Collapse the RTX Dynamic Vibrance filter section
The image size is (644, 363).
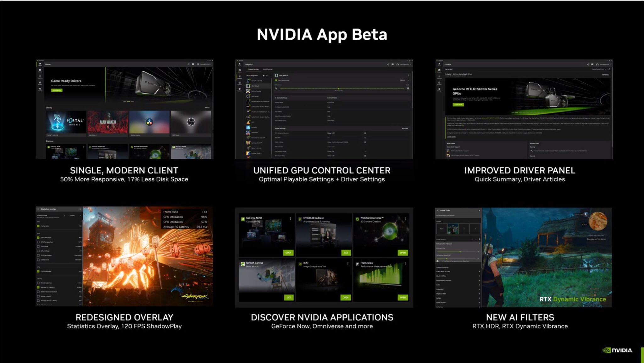[x=480, y=244]
